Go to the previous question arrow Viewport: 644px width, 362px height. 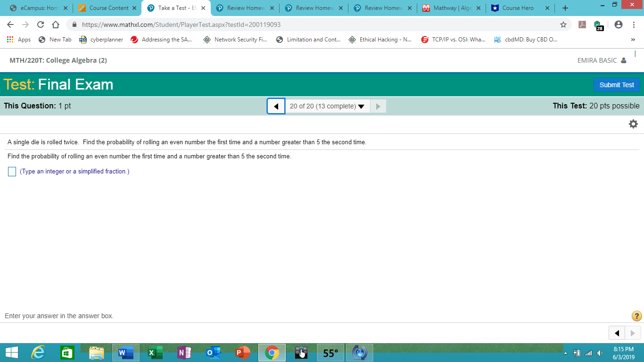[x=276, y=106]
